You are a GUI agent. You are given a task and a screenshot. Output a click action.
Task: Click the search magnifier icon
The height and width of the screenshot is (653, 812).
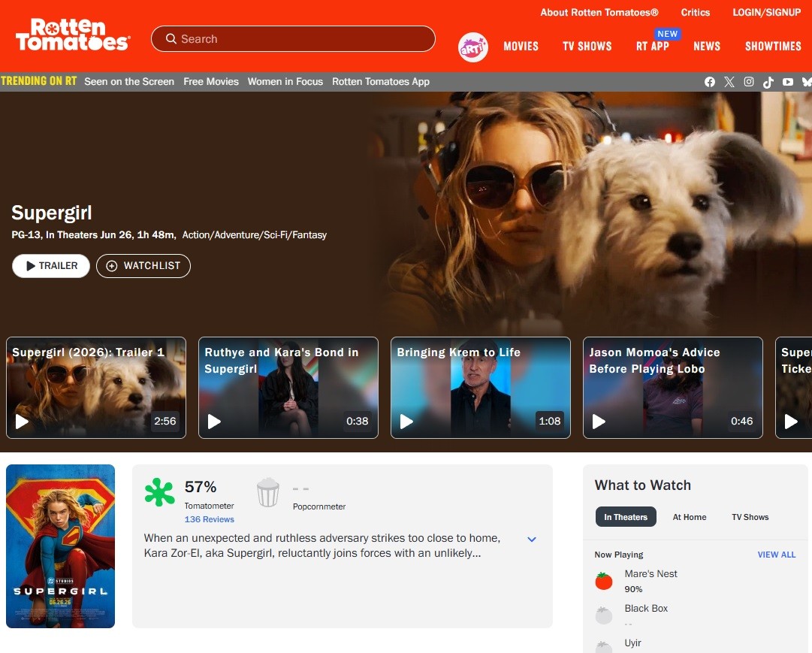point(171,39)
